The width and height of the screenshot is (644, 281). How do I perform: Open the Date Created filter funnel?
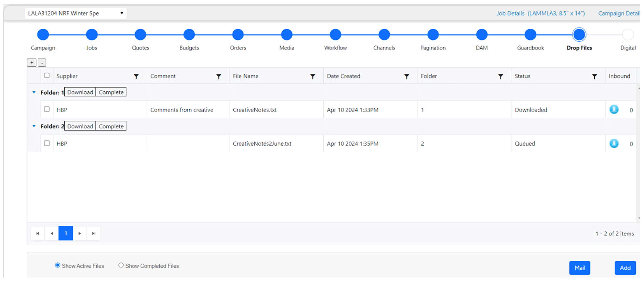[407, 76]
